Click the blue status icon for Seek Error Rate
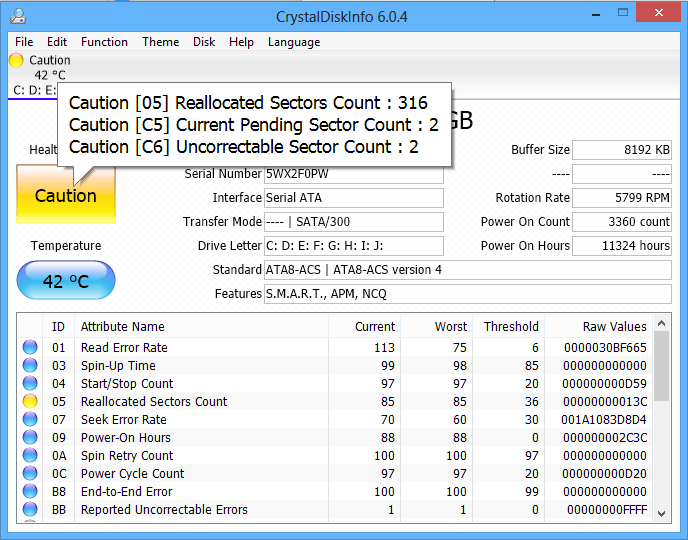Viewport: 688px width, 540px height. tap(30, 420)
